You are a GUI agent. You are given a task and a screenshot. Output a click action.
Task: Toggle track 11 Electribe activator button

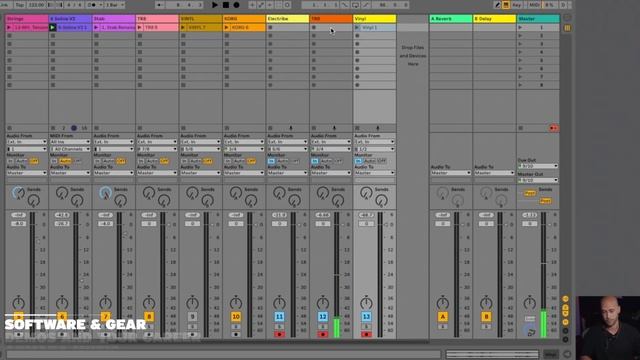279,317
